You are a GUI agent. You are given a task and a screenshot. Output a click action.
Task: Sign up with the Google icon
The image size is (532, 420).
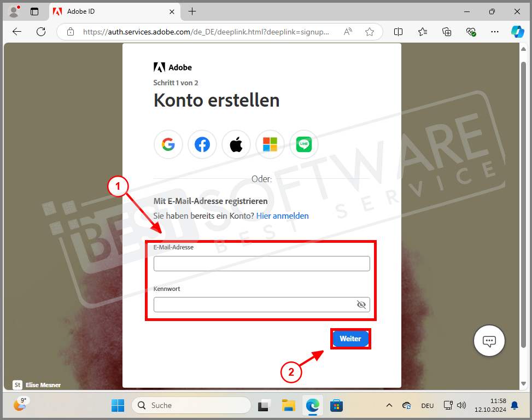click(168, 144)
